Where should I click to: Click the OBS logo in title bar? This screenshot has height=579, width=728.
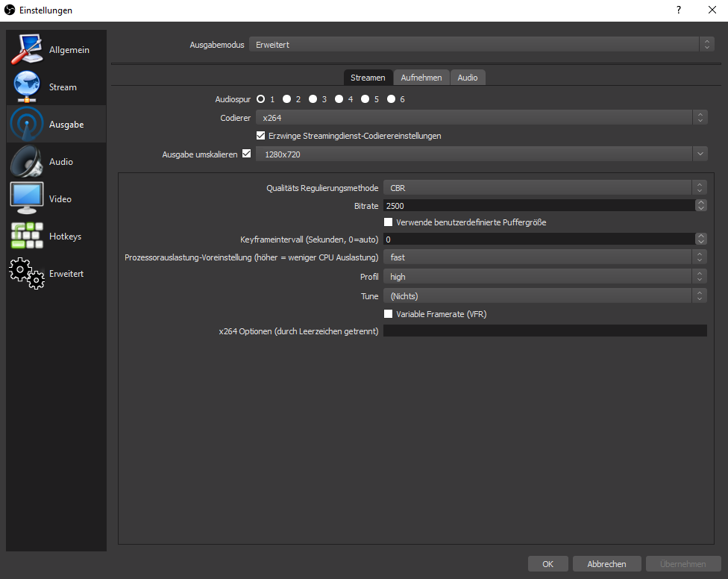9,10
